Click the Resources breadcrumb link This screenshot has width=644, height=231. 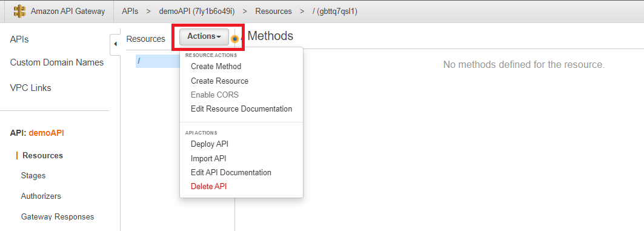click(274, 12)
